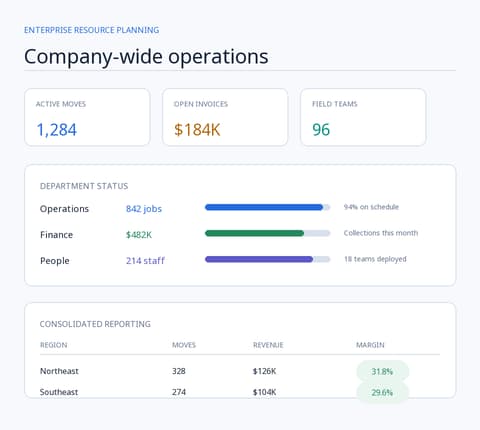The width and height of the screenshot is (480, 430).
Task: Click the Consolidated Reporting heading
Action: click(95, 324)
